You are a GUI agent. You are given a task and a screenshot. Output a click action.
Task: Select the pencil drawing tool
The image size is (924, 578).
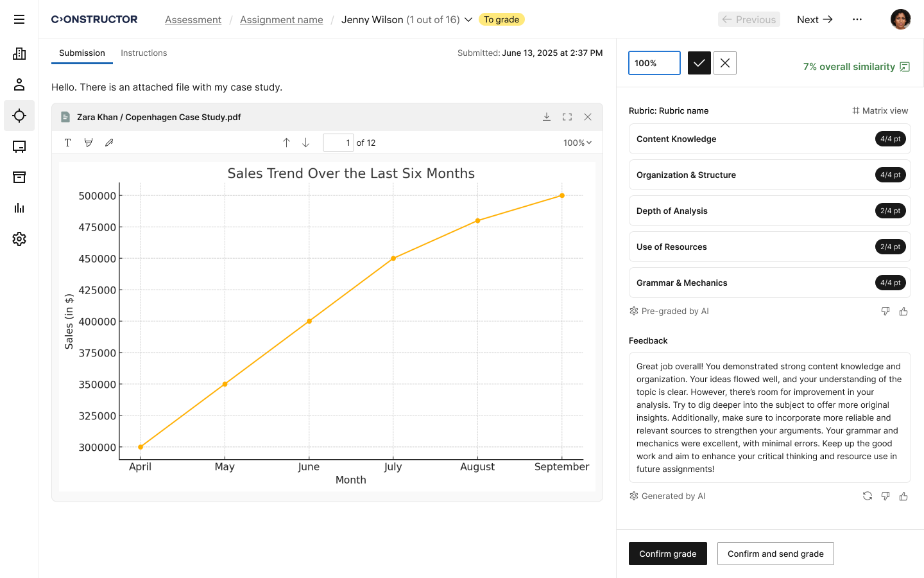click(x=109, y=143)
